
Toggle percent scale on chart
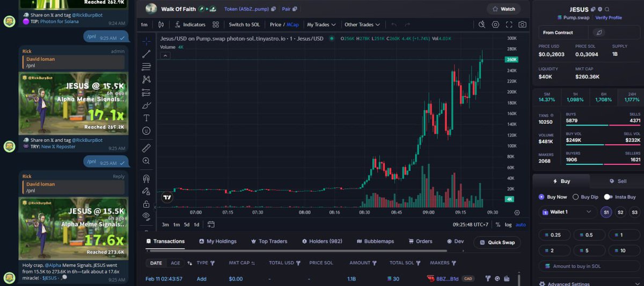pos(497,225)
